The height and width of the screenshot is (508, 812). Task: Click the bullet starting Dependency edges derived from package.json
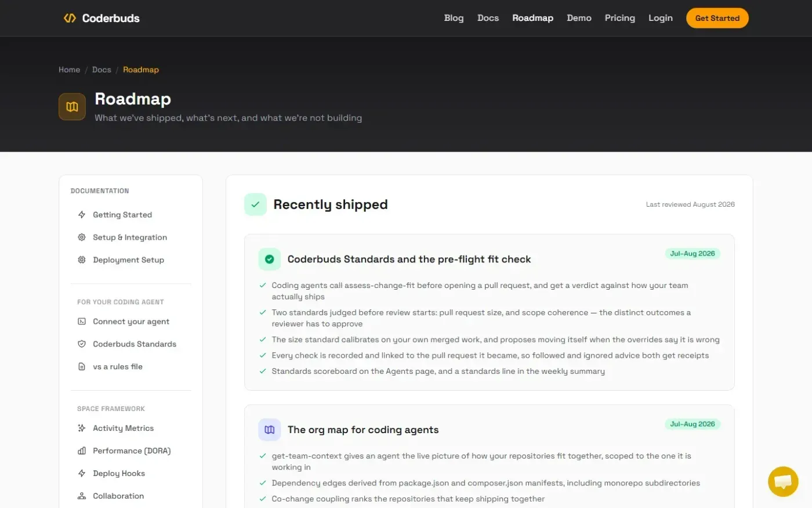(485, 483)
